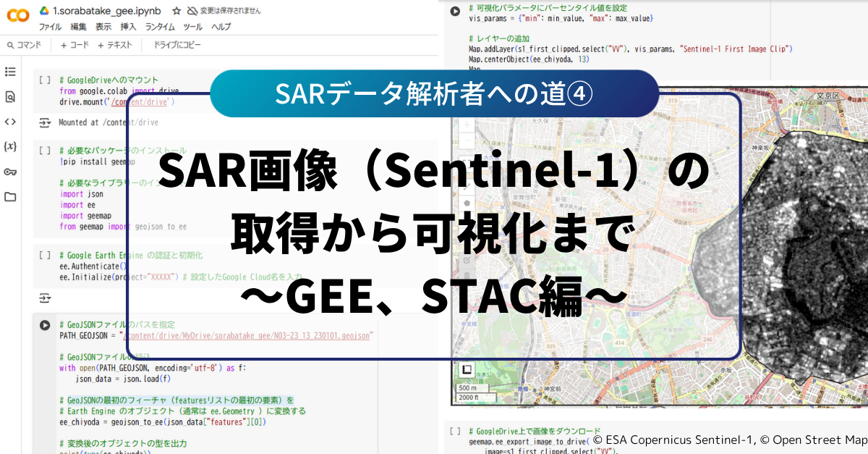The width and height of the screenshot is (868, 454).
Task: Open the 表示 menu
Action: [x=103, y=27]
